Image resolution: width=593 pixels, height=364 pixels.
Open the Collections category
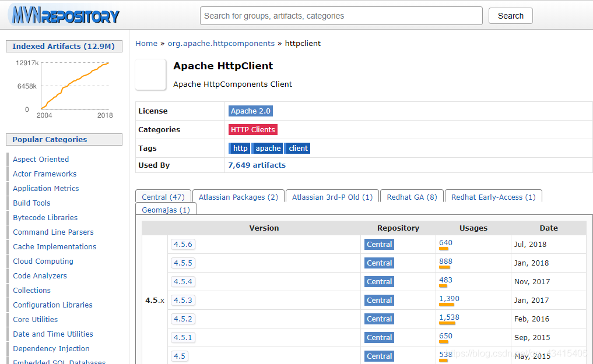31,291
